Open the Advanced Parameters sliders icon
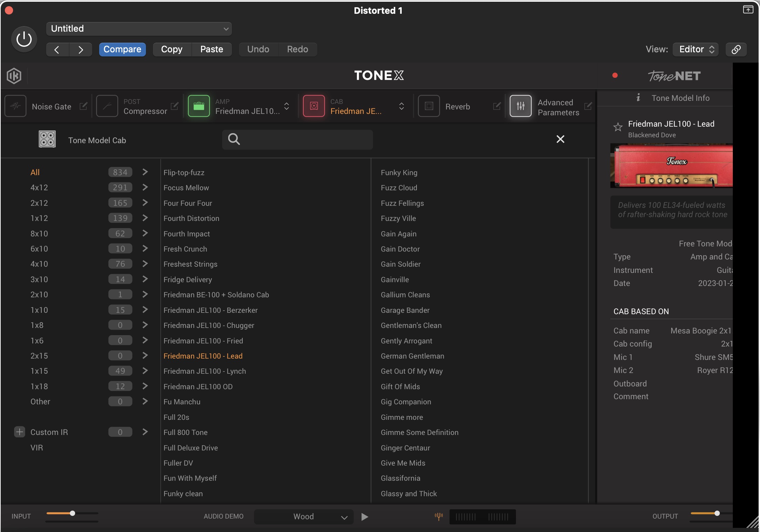 521,106
